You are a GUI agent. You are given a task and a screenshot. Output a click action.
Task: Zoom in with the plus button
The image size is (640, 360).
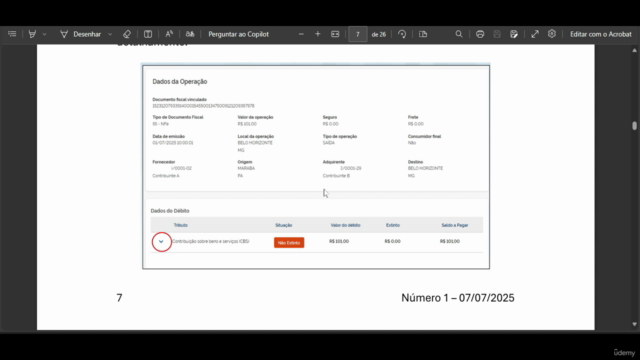pyautogui.click(x=318, y=34)
